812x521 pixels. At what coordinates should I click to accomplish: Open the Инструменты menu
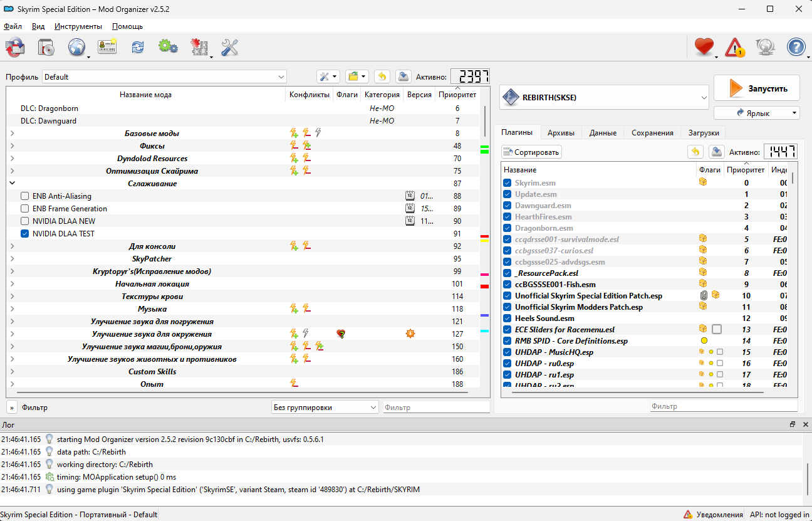pos(78,26)
